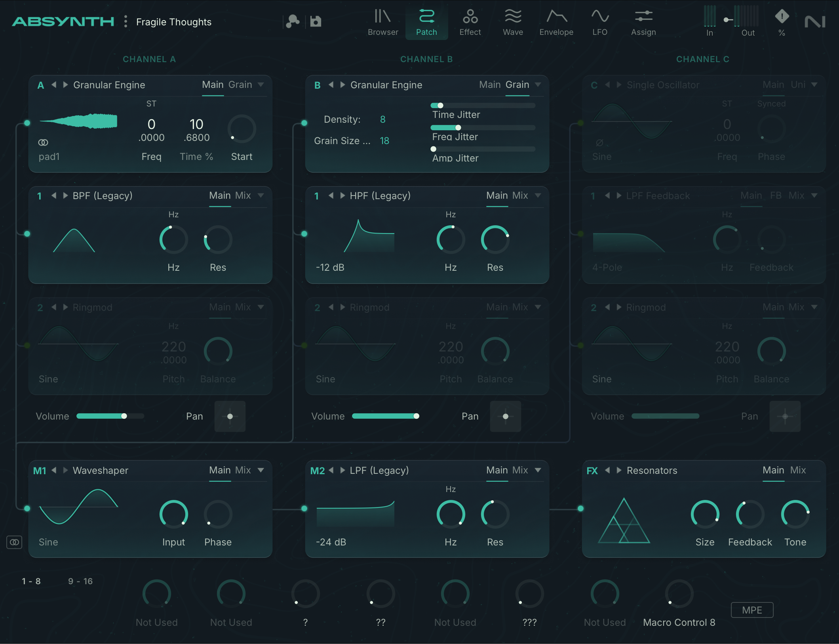Click the save preset floppy icon
Image resolution: width=839 pixels, height=644 pixels.
pos(316,21)
